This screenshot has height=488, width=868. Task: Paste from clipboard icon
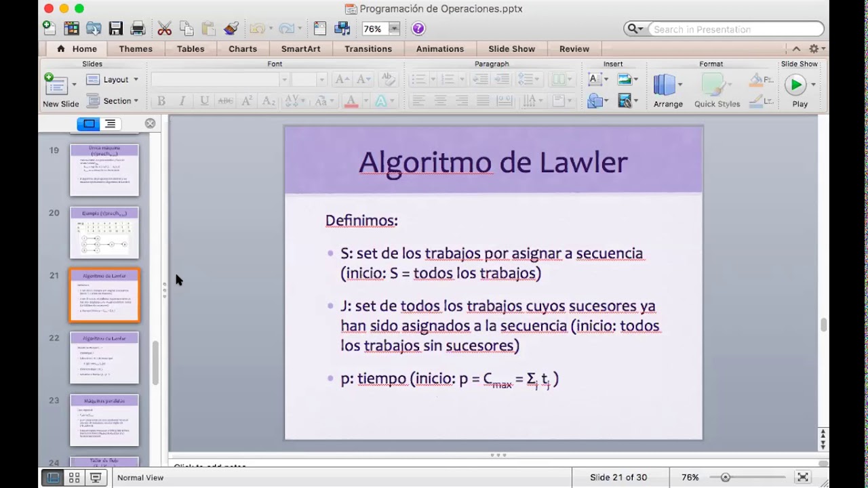point(208,28)
